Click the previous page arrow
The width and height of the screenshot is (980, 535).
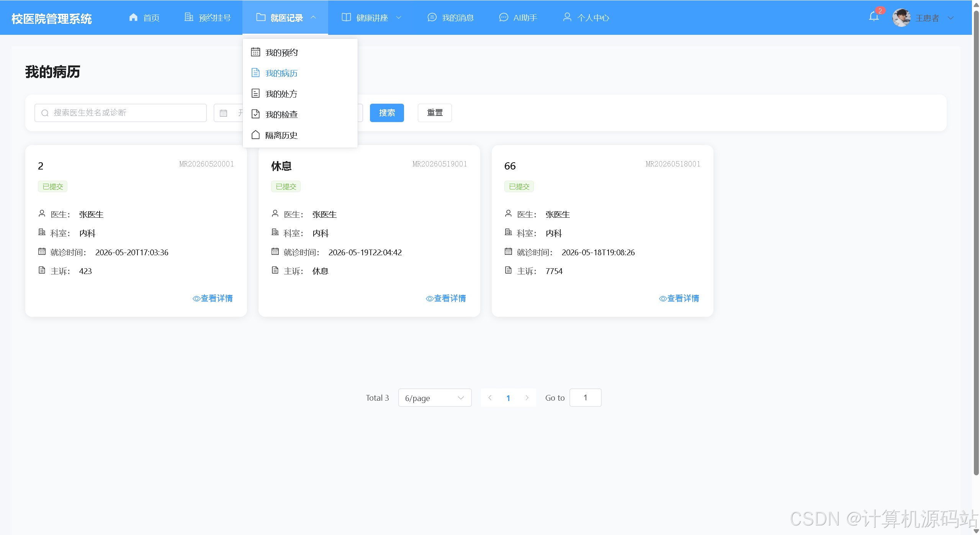490,398
